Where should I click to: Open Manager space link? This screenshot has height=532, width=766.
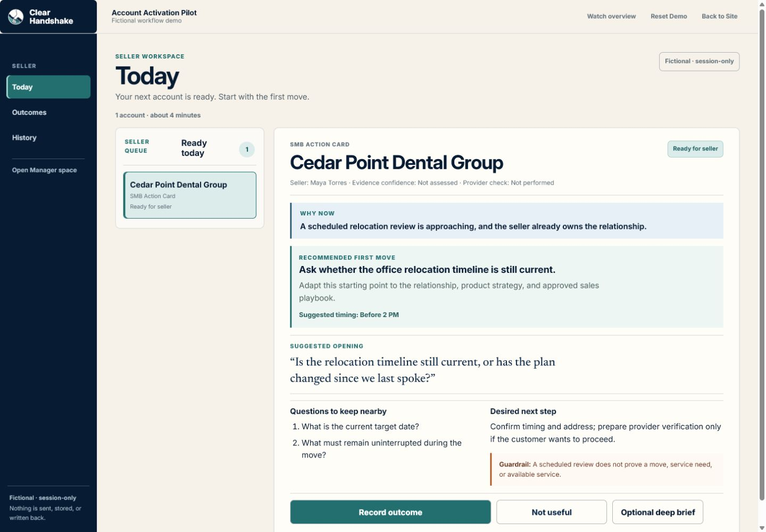pyautogui.click(x=45, y=170)
